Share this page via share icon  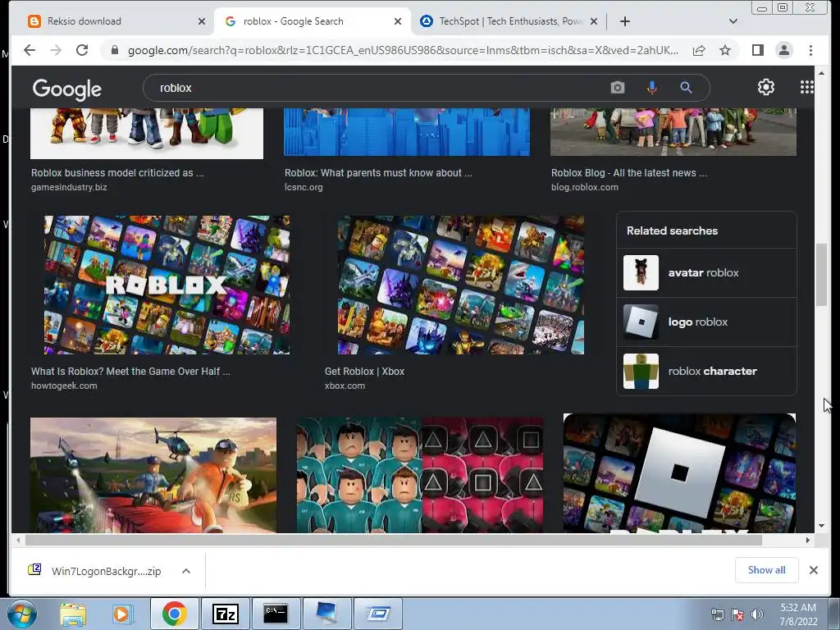coord(699,50)
